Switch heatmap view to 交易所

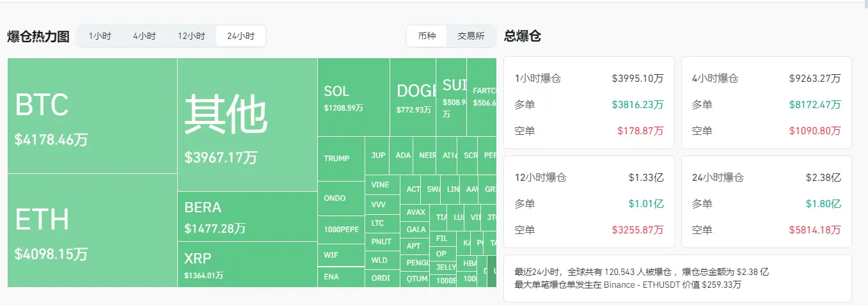point(471,36)
